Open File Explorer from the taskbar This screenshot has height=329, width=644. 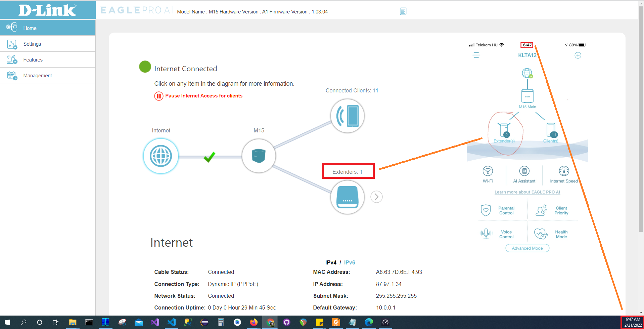click(73, 322)
